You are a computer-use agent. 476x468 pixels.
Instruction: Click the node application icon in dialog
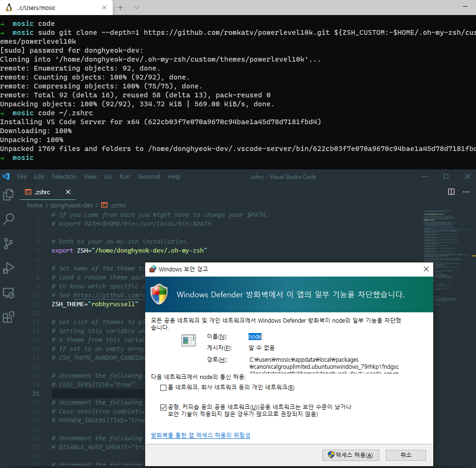point(188,340)
